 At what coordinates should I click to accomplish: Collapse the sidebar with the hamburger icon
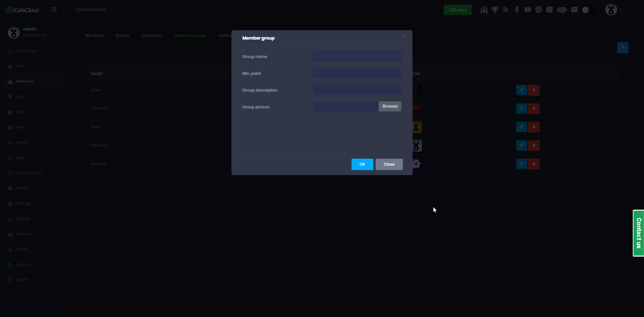pos(54,9)
